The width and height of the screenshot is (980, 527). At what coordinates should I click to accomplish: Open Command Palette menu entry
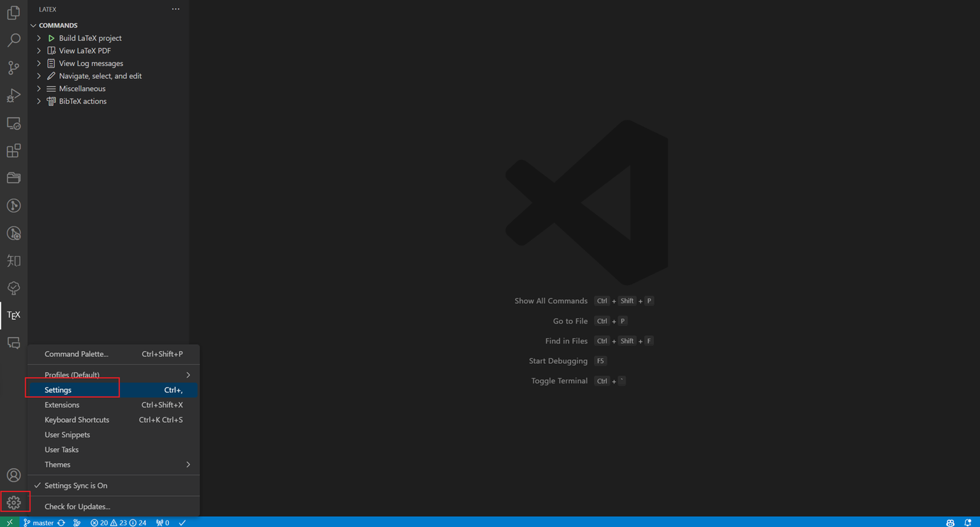click(76, 354)
